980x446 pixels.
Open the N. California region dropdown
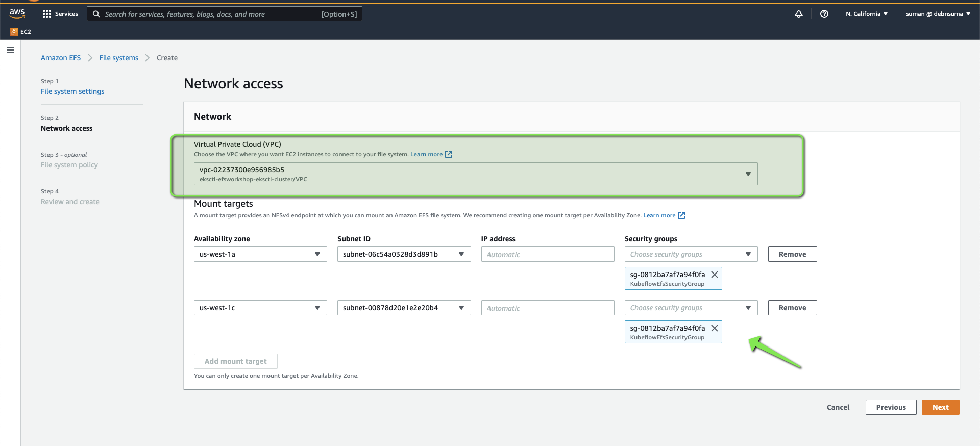867,14
